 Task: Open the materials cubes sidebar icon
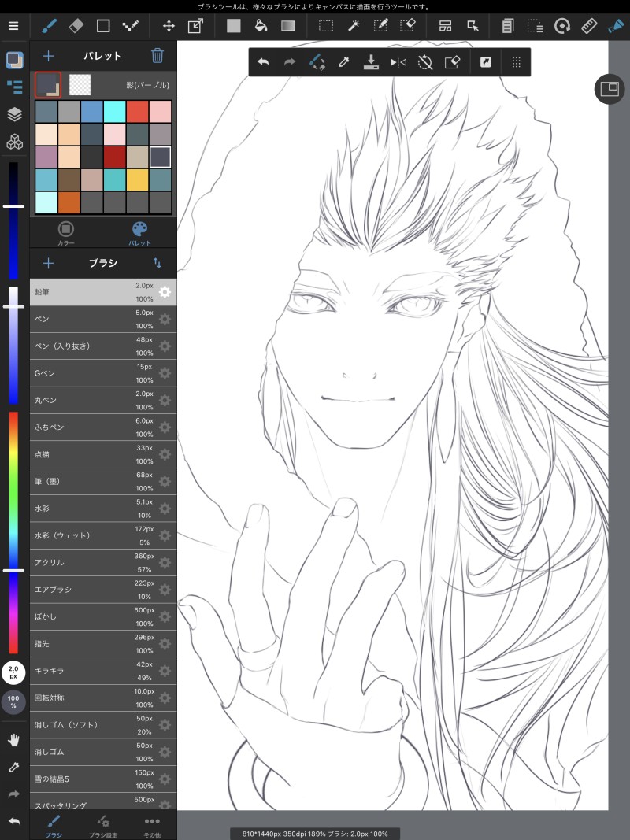14,142
